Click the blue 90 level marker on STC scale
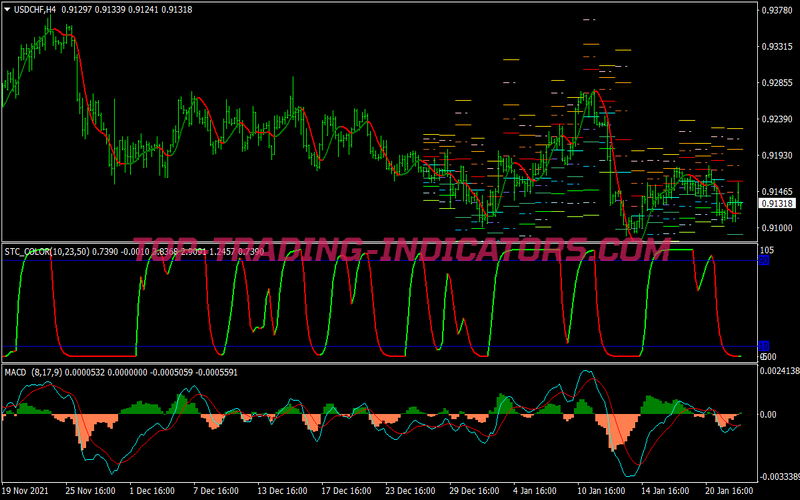This screenshot has width=800, height=500. (x=764, y=261)
